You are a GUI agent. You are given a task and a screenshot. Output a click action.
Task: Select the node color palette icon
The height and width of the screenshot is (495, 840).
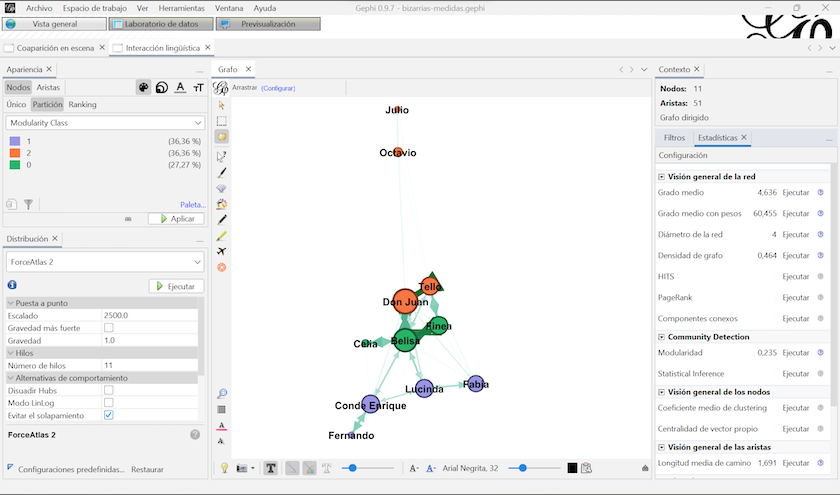coord(143,88)
